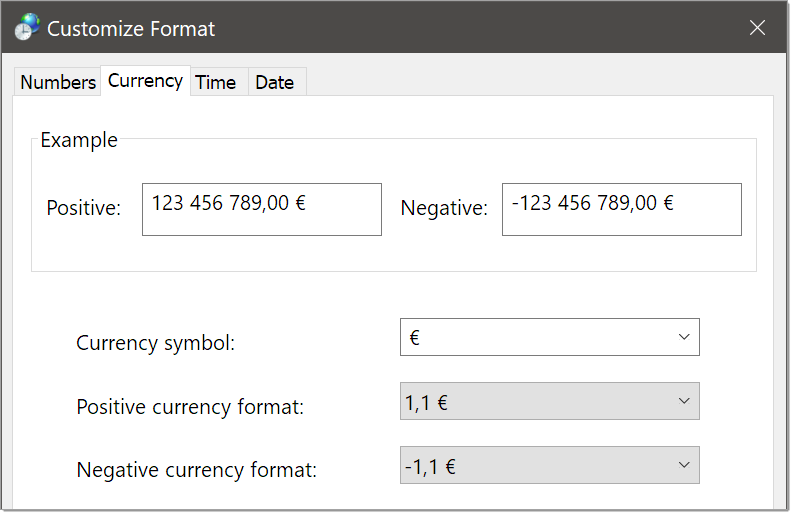
Task: Click the Negative currency format chevron arrow
Action: click(x=684, y=465)
